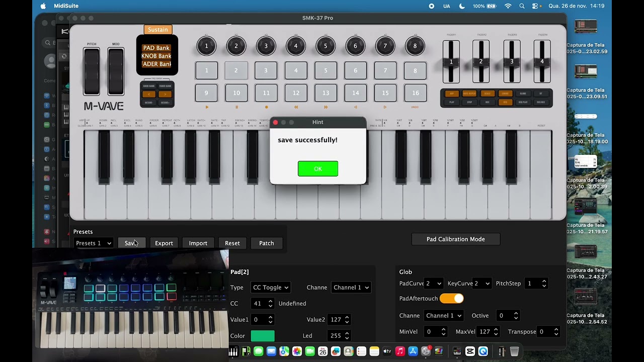
Task: Open the Apple menu
Action: click(x=43, y=6)
